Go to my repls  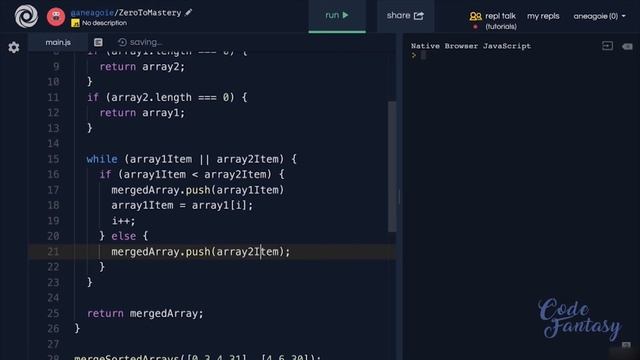coord(543,16)
